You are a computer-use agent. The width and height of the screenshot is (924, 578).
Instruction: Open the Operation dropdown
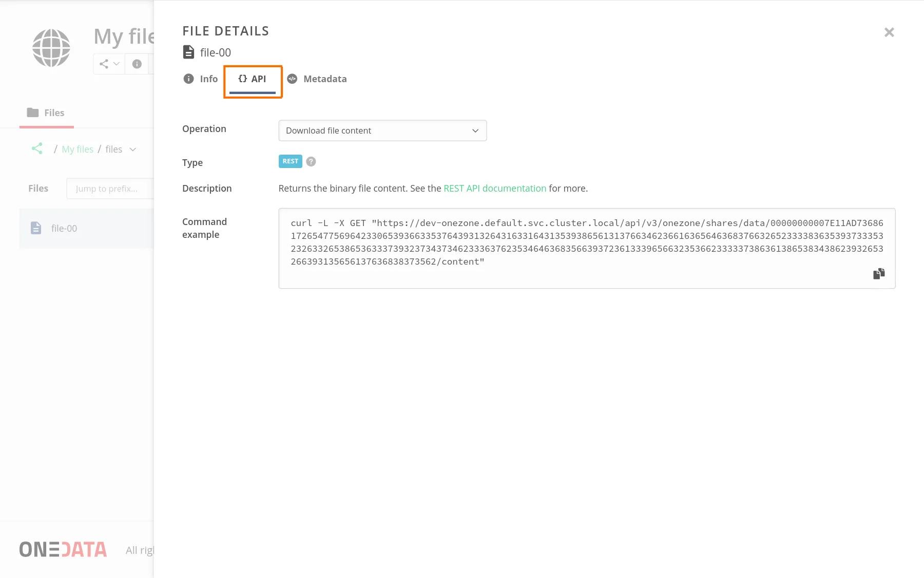382,130
